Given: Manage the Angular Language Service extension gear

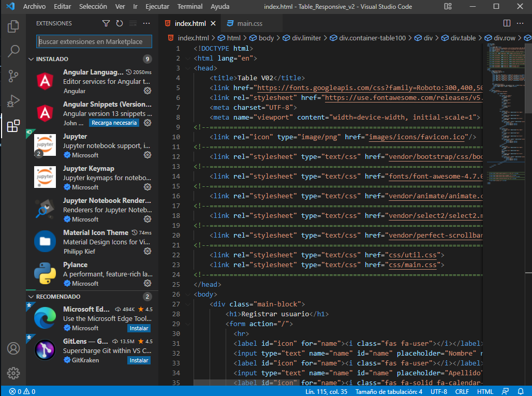Looking at the screenshot, I should (147, 91).
